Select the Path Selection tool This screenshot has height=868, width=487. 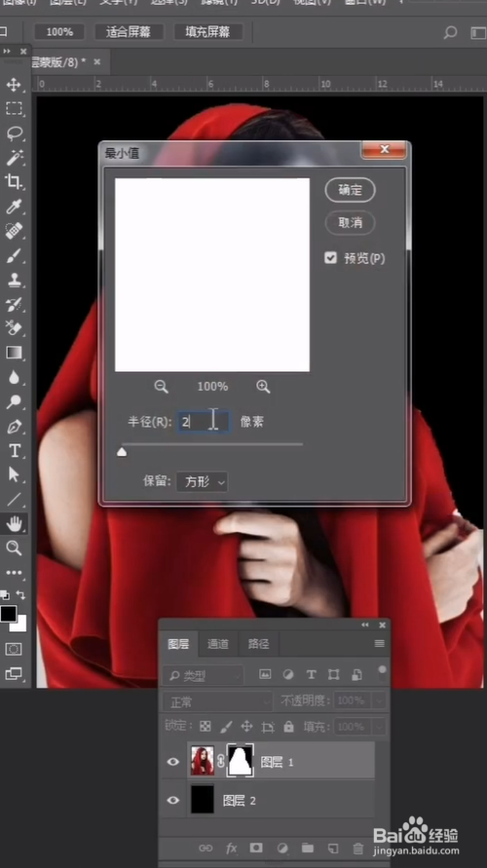(x=14, y=475)
